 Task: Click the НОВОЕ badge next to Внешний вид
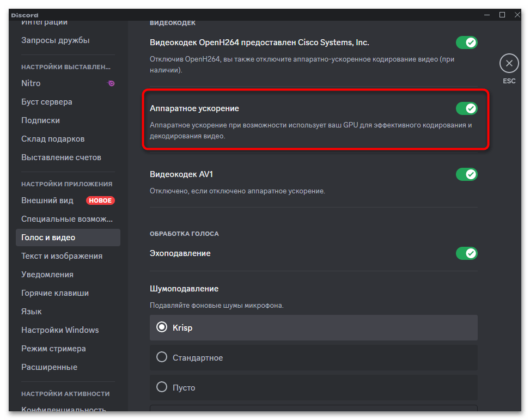point(100,200)
